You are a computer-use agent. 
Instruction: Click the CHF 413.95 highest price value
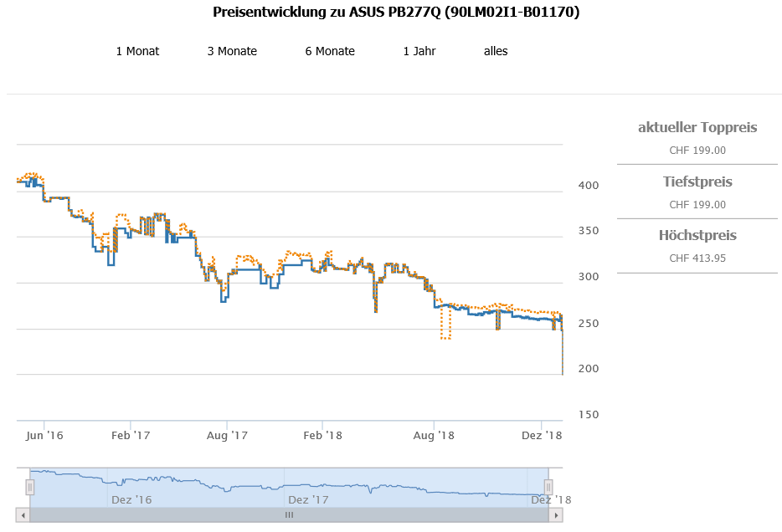(x=697, y=258)
